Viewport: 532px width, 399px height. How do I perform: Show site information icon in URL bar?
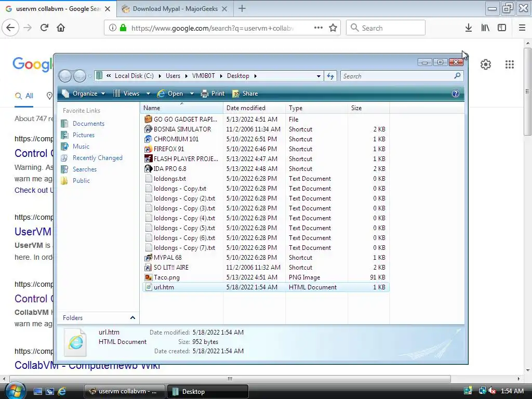click(x=113, y=28)
